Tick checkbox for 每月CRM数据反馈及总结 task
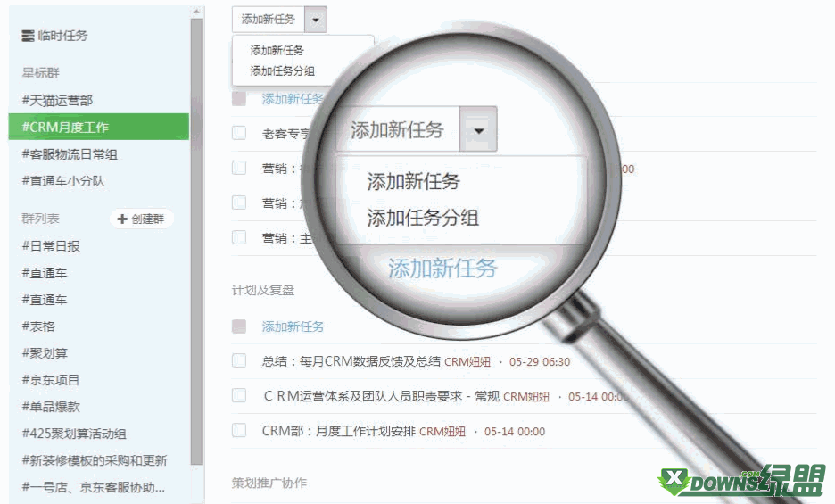 pos(239,360)
